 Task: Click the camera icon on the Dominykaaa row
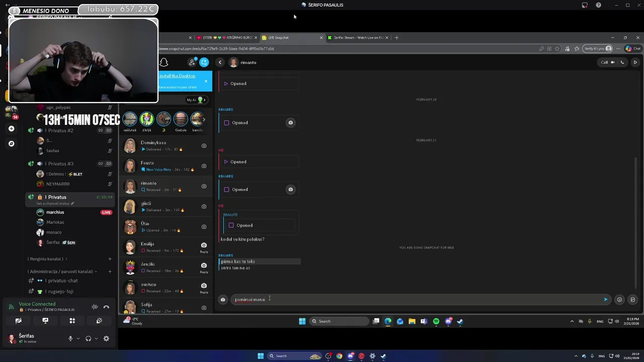click(204, 146)
